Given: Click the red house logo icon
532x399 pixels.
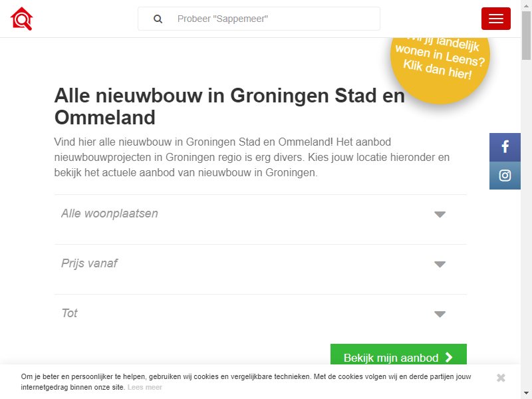Looking at the screenshot, I should [21, 19].
